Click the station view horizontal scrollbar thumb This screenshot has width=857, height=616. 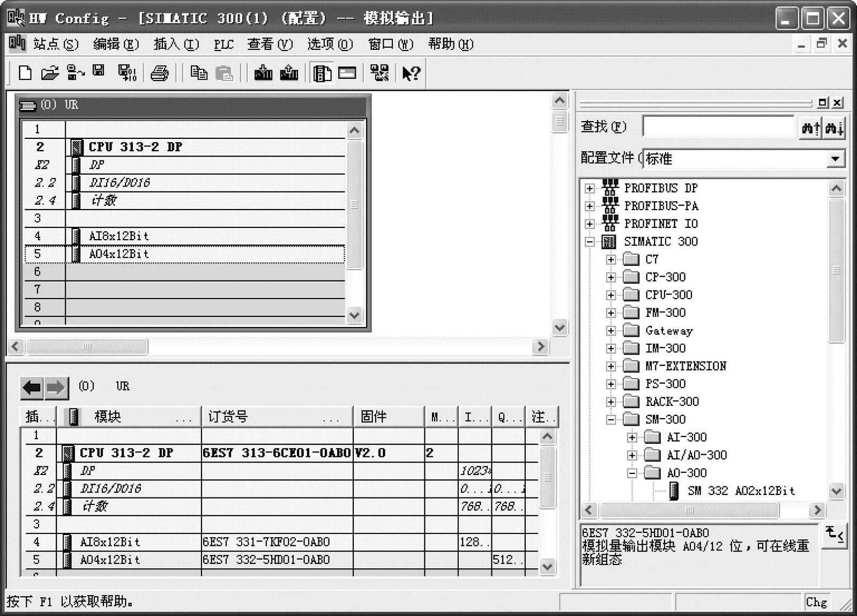coord(87,346)
